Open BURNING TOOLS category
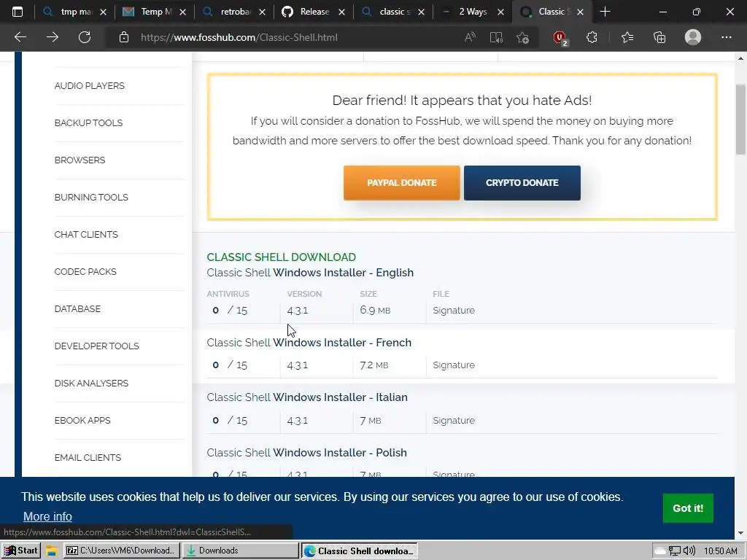Screen dimensions: 747x560 (91, 197)
